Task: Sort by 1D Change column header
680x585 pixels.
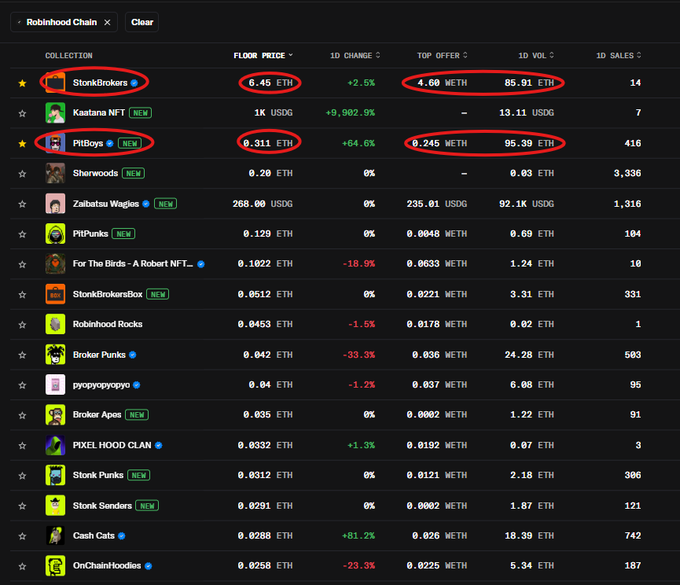Action: tap(355, 56)
